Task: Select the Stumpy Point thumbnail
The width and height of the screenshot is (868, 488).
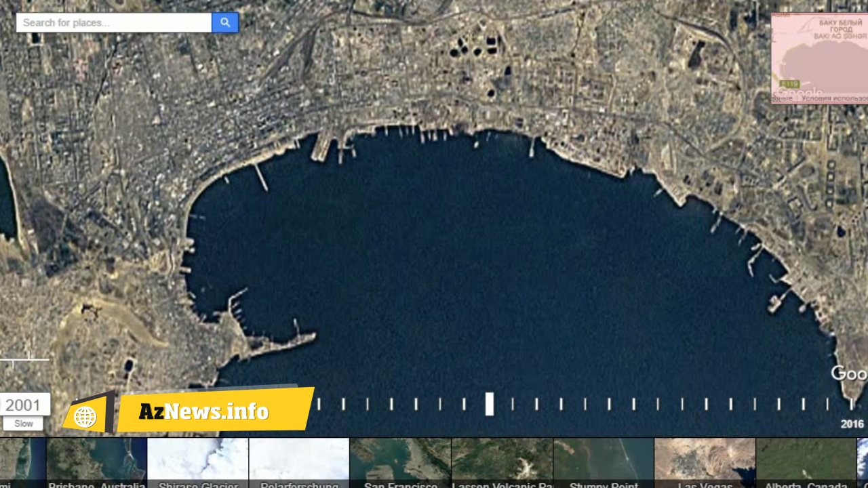Action: click(x=603, y=463)
